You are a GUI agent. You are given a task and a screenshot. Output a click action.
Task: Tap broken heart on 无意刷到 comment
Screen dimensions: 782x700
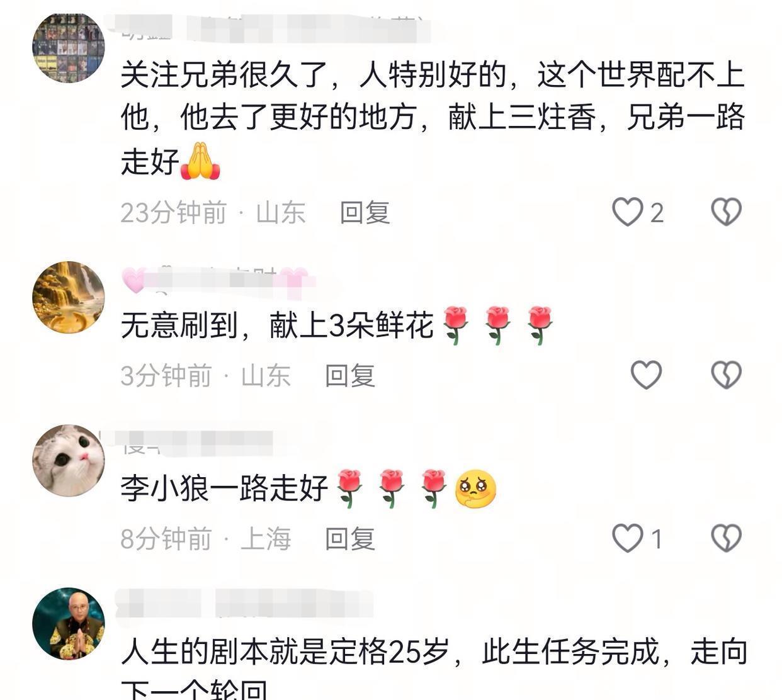pos(726,375)
